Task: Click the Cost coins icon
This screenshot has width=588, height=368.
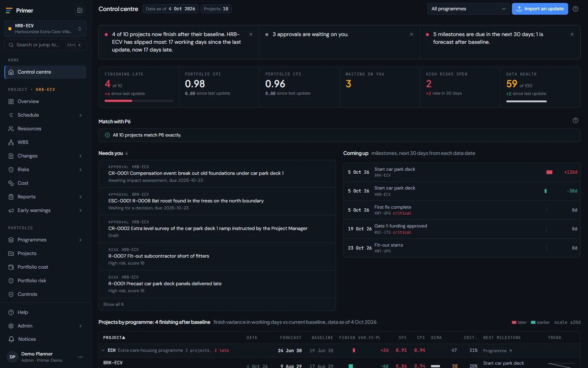Action: [11, 183]
